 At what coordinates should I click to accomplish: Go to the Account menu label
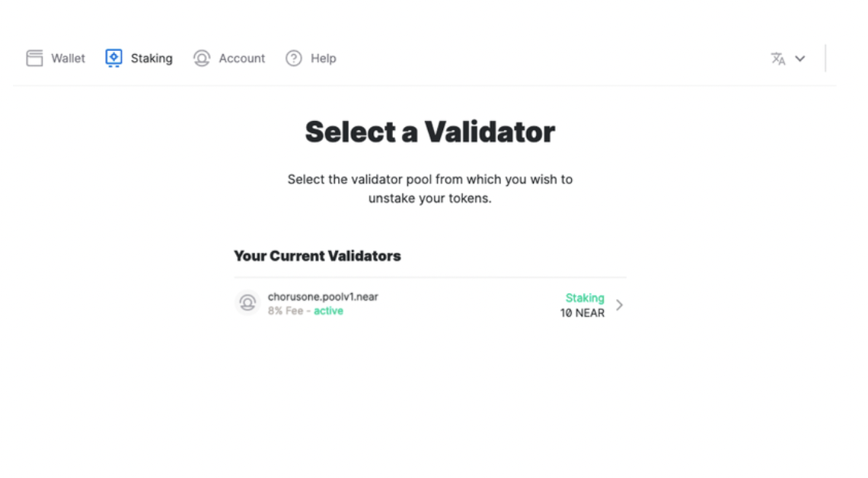click(241, 59)
